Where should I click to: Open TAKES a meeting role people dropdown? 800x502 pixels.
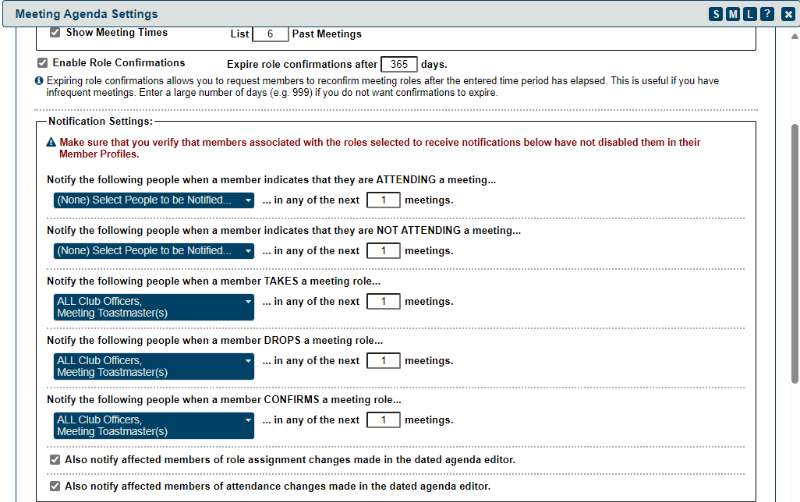[154, 307]
